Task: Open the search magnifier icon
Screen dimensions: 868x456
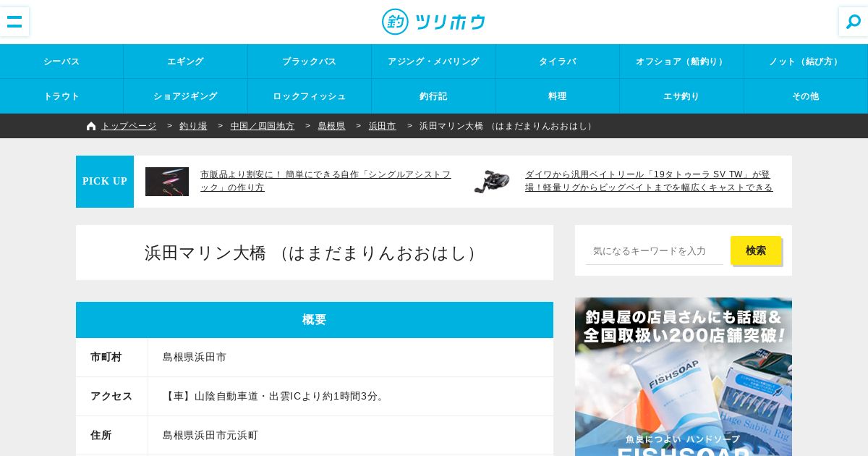Action: 854,22
